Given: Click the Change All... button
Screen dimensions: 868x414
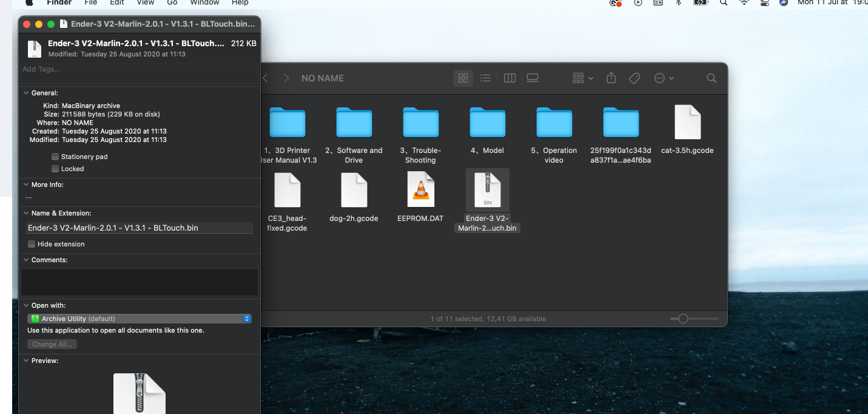Looking at the screenshot, I should pyautogui.click(x=52, y=344).
